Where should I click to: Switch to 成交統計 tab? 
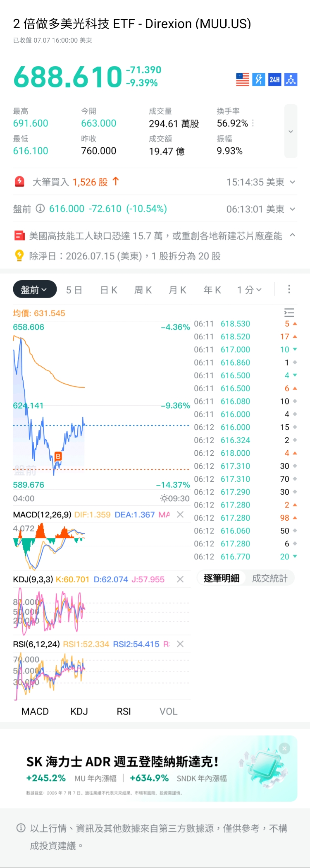[x=269, y=578]
